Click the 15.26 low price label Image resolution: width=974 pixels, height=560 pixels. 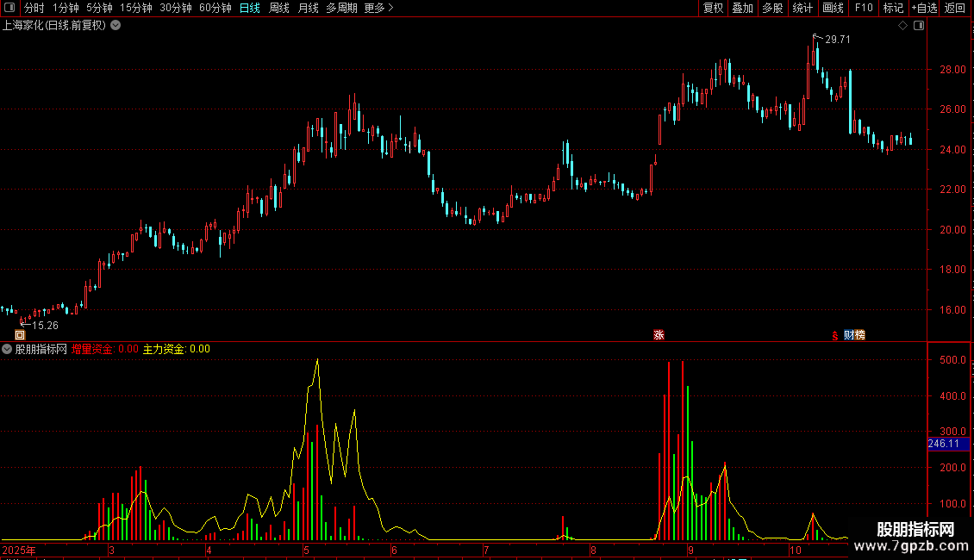tap(46, 326)
